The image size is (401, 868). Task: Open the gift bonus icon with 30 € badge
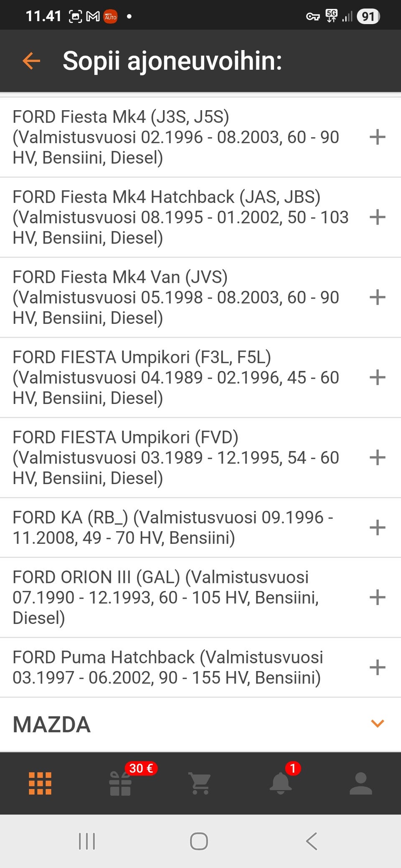coord(121,783)
